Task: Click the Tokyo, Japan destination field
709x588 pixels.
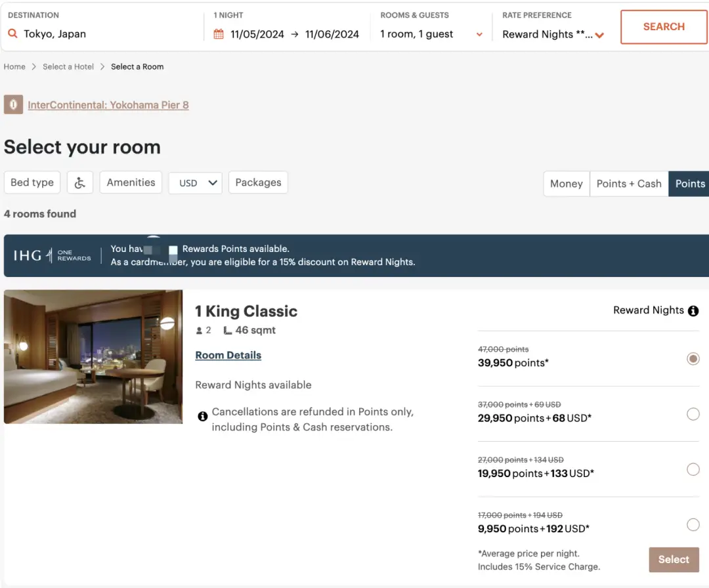Action: tap(105, 34)
